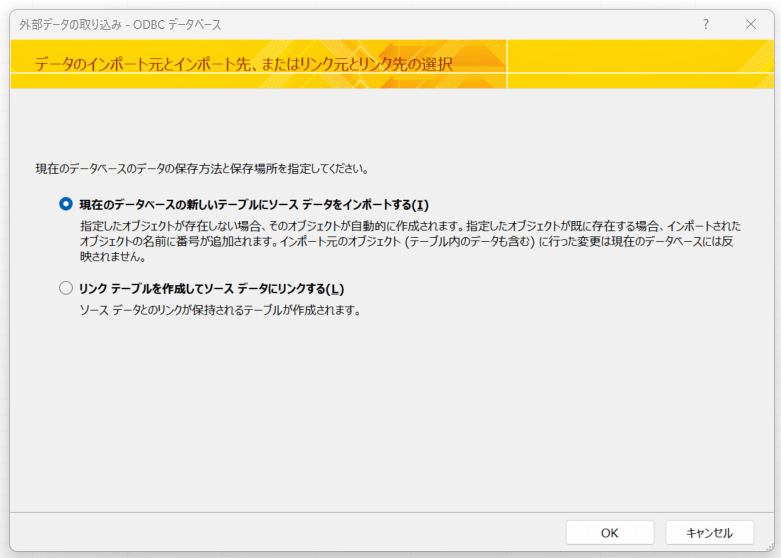781x558 pixels.
Task: Click description starting 指定したオブジェクトが存在しない場合
Action: 410,242
